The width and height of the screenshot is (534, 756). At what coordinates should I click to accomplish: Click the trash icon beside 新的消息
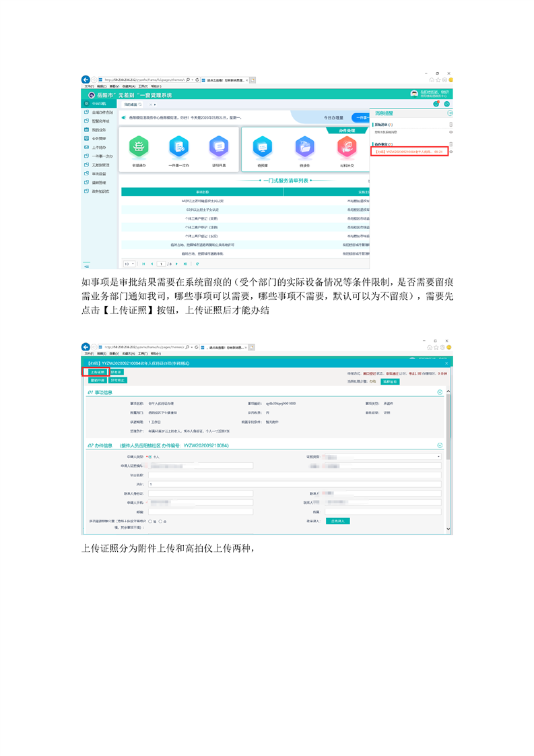[450, 125]
